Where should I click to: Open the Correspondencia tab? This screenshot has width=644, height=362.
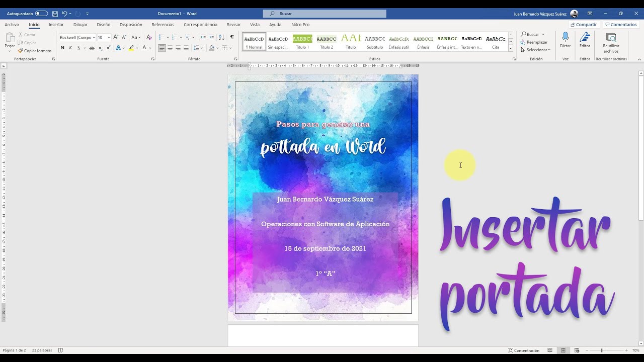click(200, 25)
